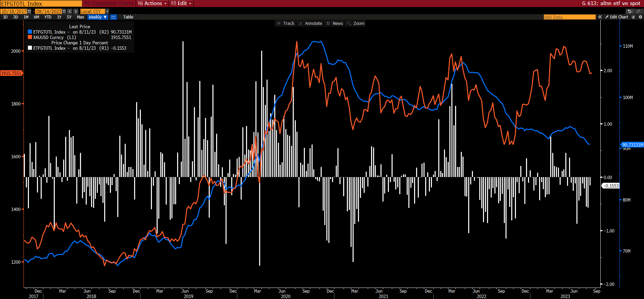Switch to the Table view
The width and height of the screenshot is (644, 299).
tap(128, 17)
